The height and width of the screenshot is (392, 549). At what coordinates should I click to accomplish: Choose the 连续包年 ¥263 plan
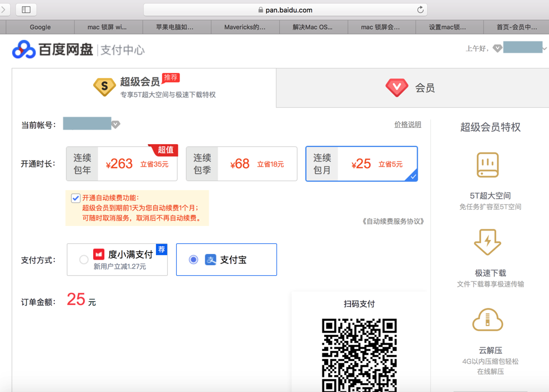click(x=122, y=164)
